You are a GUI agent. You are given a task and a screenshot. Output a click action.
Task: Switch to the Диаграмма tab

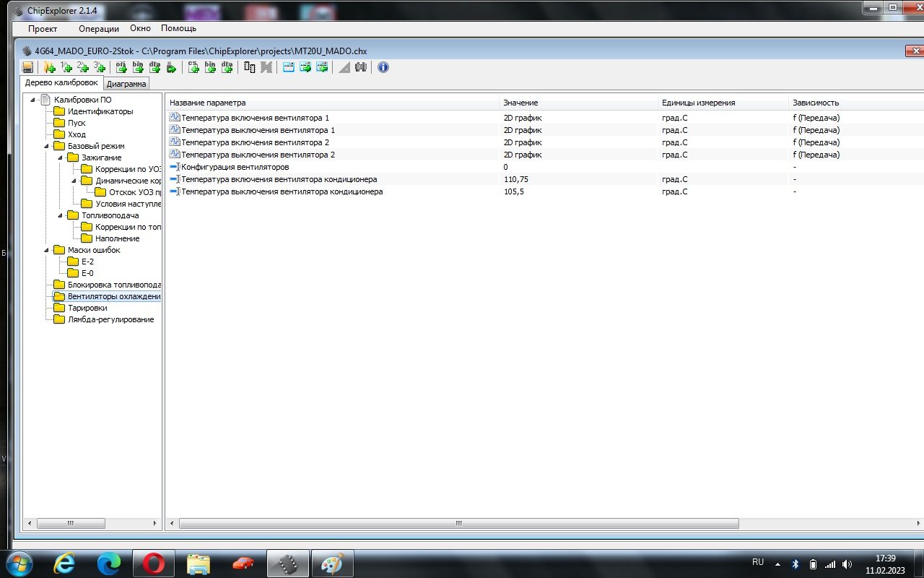click(126, 84)
